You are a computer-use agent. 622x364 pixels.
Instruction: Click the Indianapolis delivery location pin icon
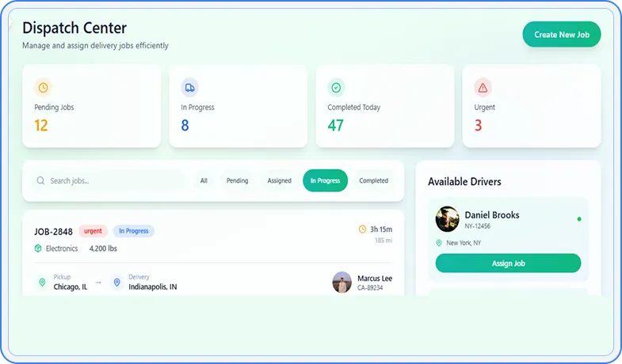pos(117,282)
